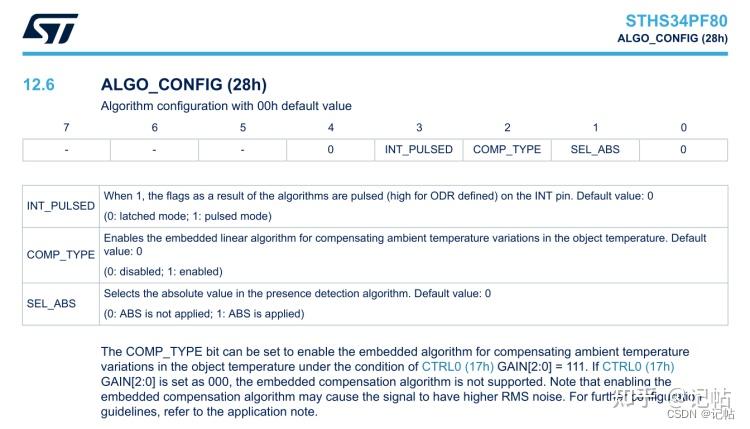Click bit number 7 above the register table
750x429 pixels.
66,127
